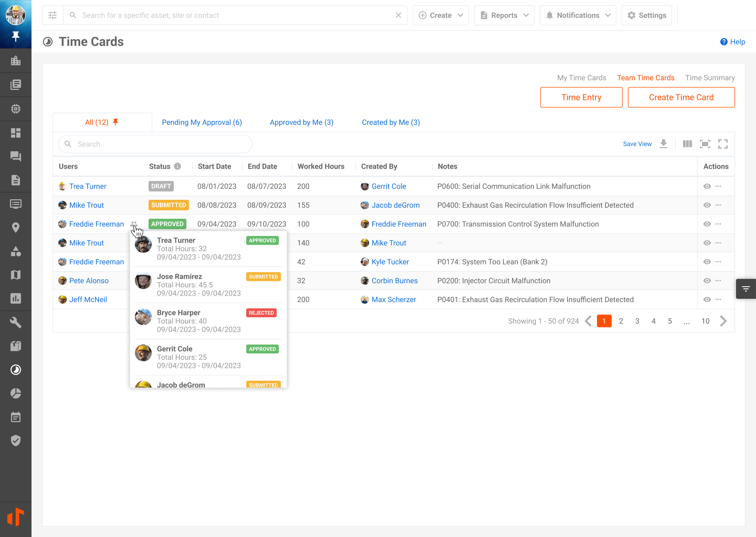Viewport: 756px width, 537px height.
Task: View Trea Turner's time card eye icon
Action: pyautogui.click(x=707, y=186)
